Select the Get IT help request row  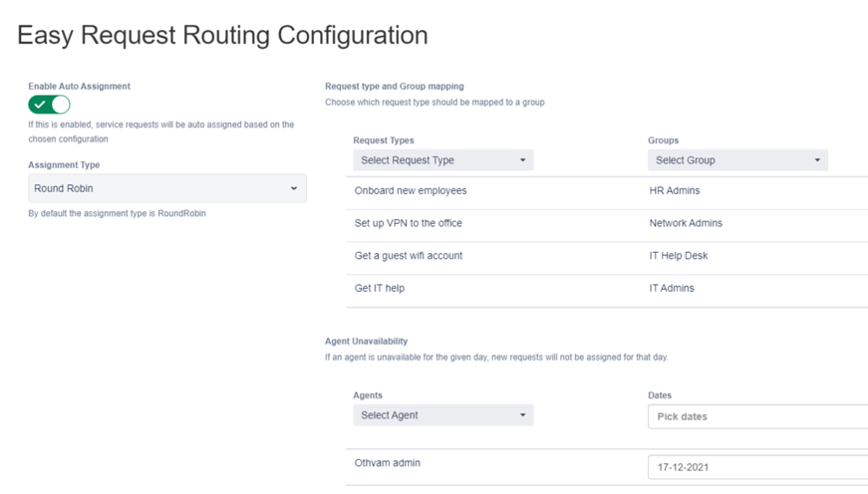[x=380, y=289]
